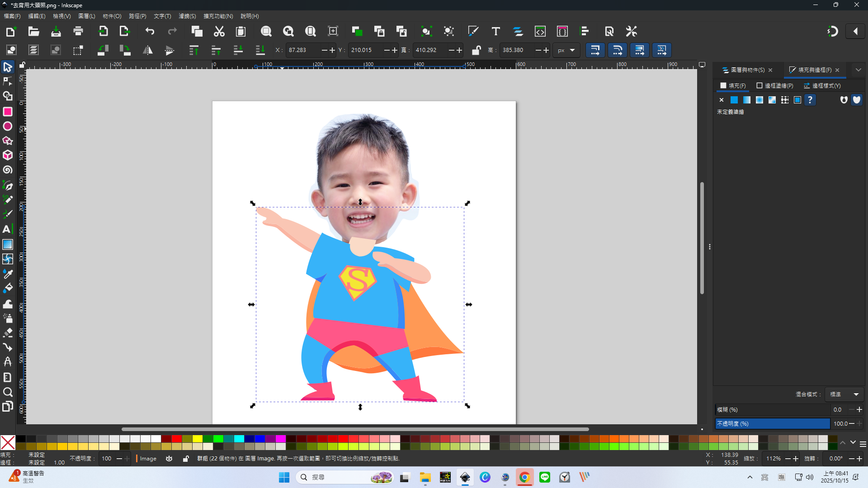Open the px units dropdown
The image size is (868, 488).
point(566,50)
